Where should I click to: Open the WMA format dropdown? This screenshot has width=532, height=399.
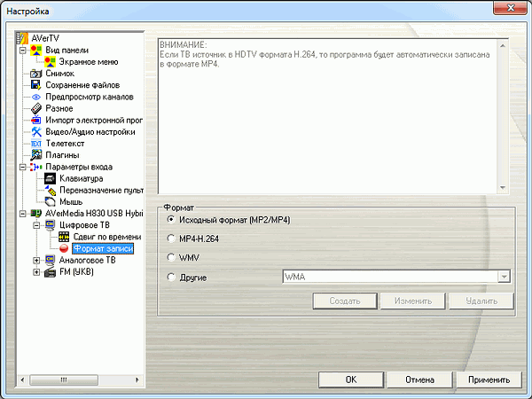click(505, 277)
